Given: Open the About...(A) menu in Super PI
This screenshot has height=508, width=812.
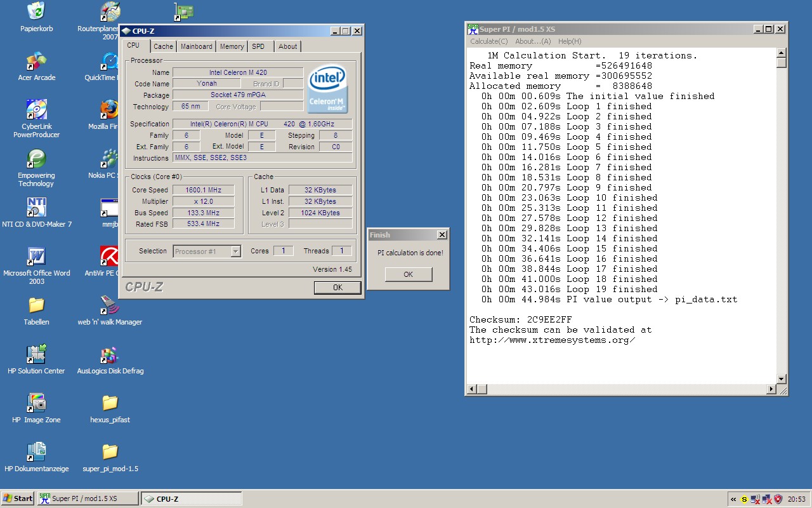Looking at the screenshot, I should point(533,41).
